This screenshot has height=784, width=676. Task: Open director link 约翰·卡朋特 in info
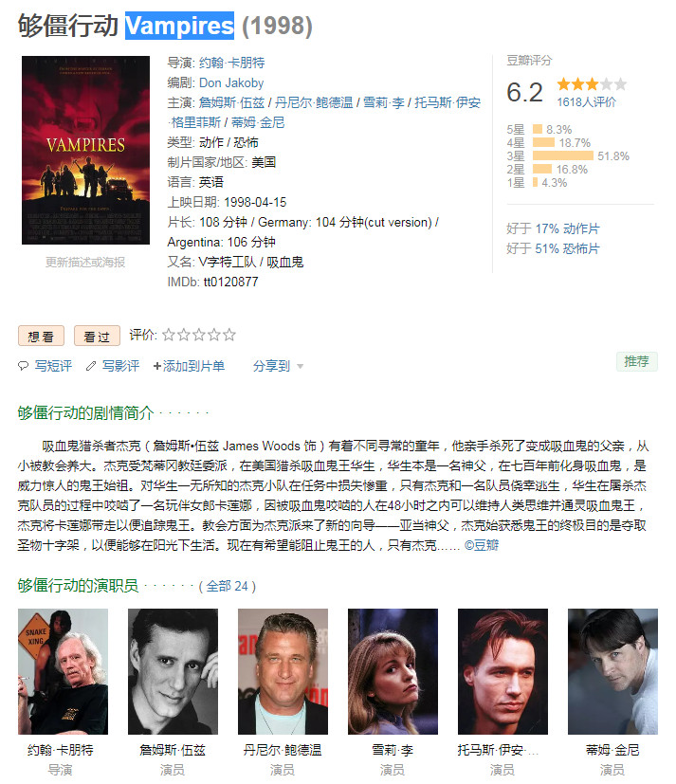(x=232, y=63)
